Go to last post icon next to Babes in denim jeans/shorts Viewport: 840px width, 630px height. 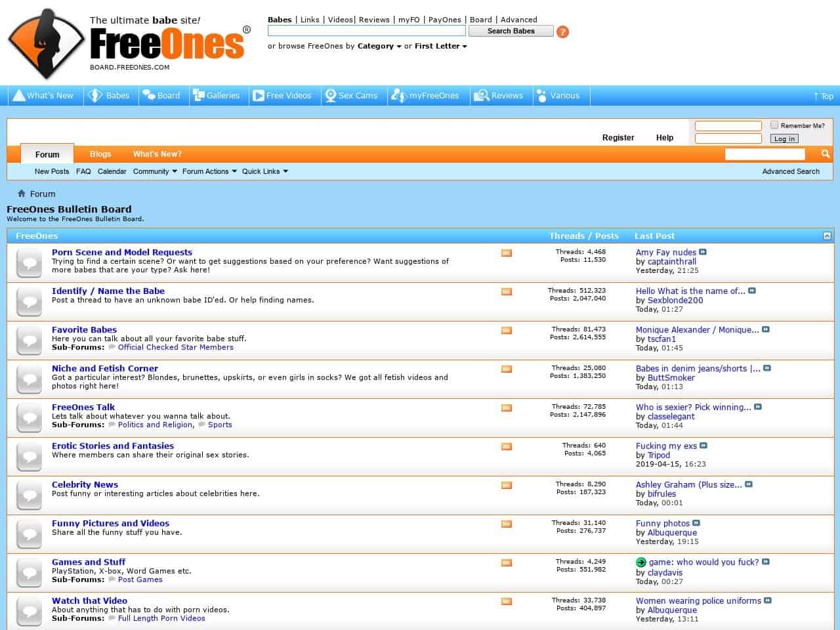767,368
